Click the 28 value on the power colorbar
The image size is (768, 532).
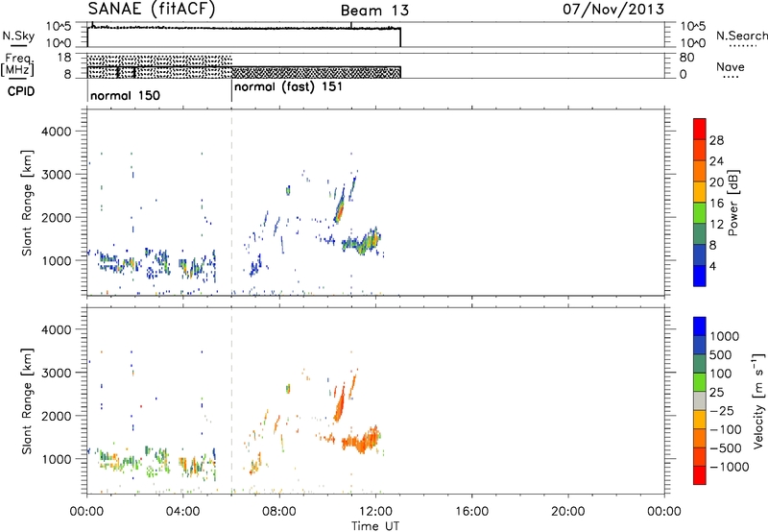716,140
